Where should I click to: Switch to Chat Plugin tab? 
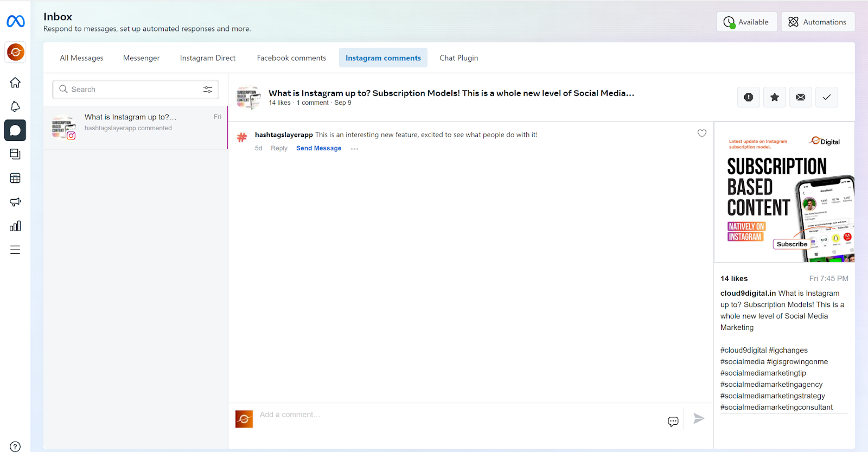click(459, 58)
